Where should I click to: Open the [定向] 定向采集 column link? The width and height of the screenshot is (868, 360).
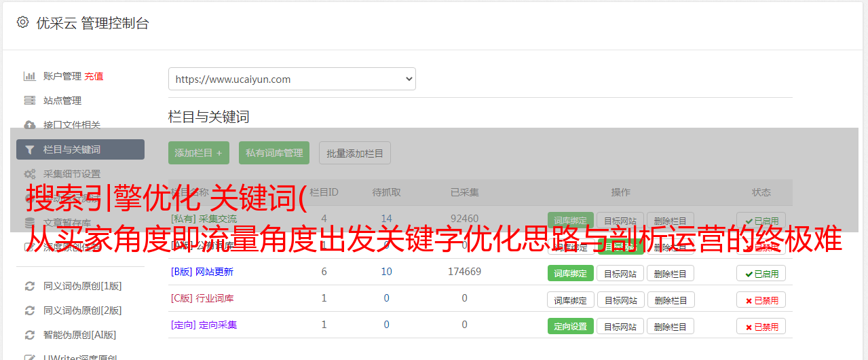204,325
